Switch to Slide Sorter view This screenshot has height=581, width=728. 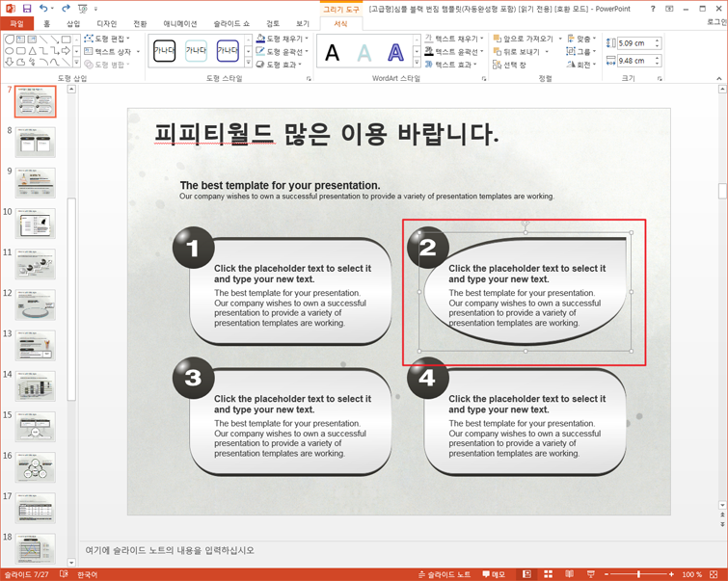[x=549, y=574]
